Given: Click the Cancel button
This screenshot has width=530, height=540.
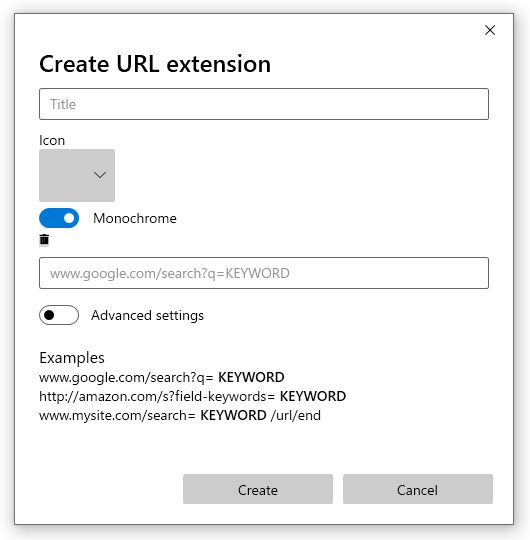Looking at the screenshot, I should click(x=418, y=489).
